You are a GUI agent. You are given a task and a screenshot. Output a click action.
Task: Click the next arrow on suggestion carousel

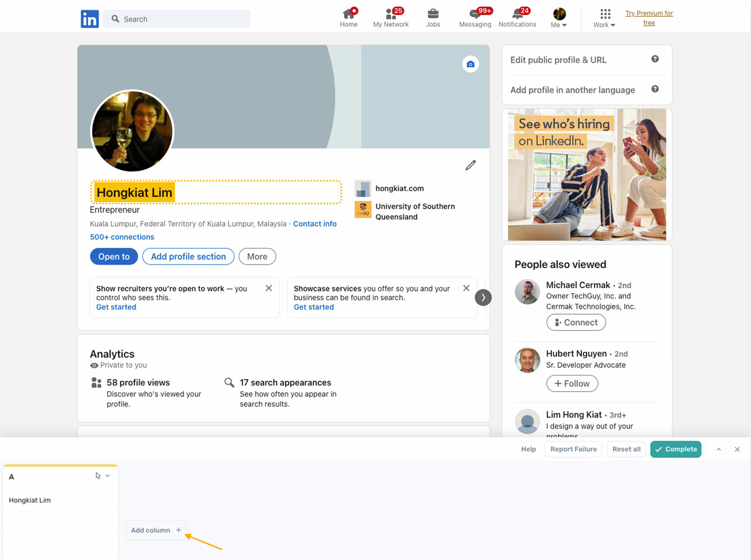click(483, 298)
